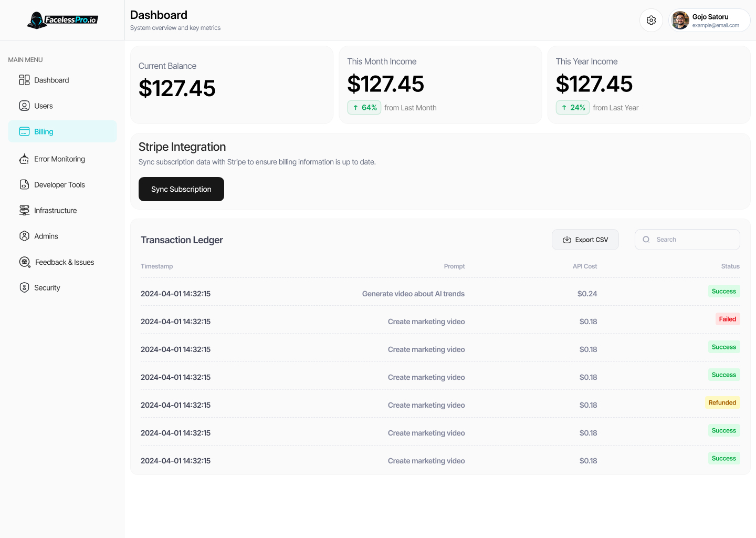Go to the Users menu item
Screen dimensions: 756x538
click(x=62, y=106)
